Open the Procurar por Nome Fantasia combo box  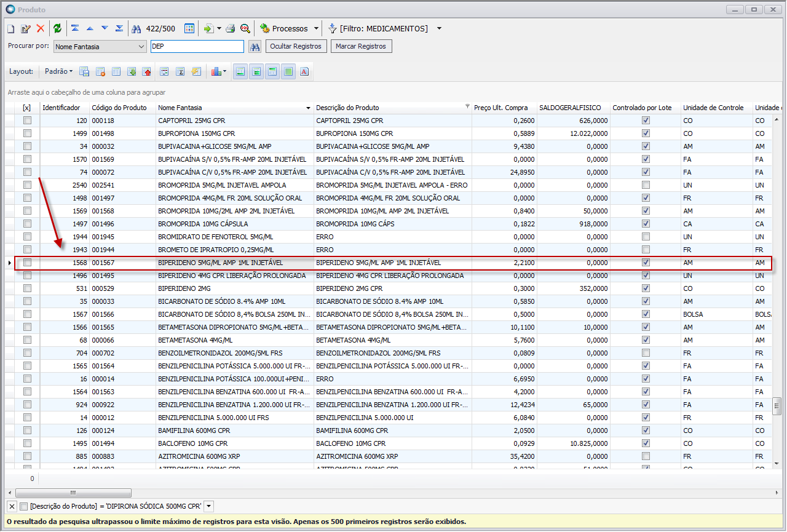click(100, 46)
